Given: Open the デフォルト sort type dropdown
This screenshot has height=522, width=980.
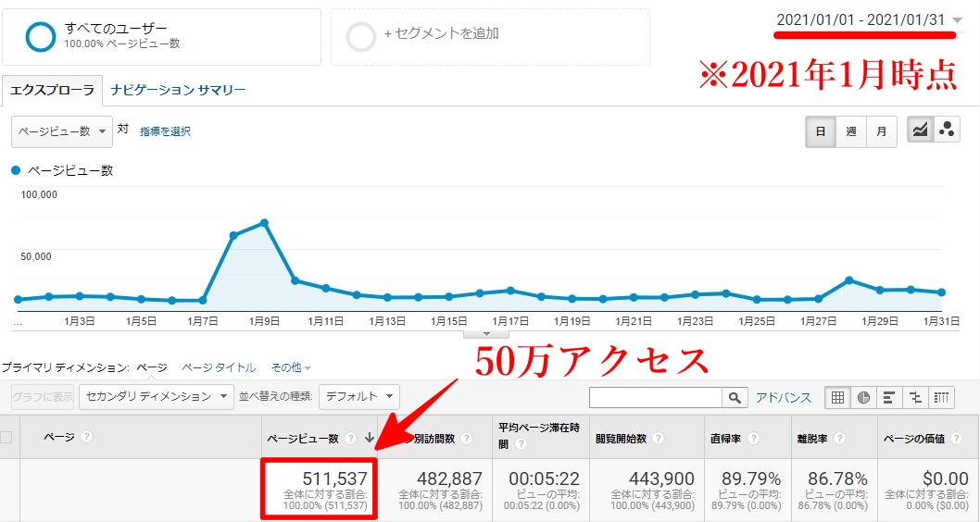Looking at the screenshot, I should coord(358,396).
